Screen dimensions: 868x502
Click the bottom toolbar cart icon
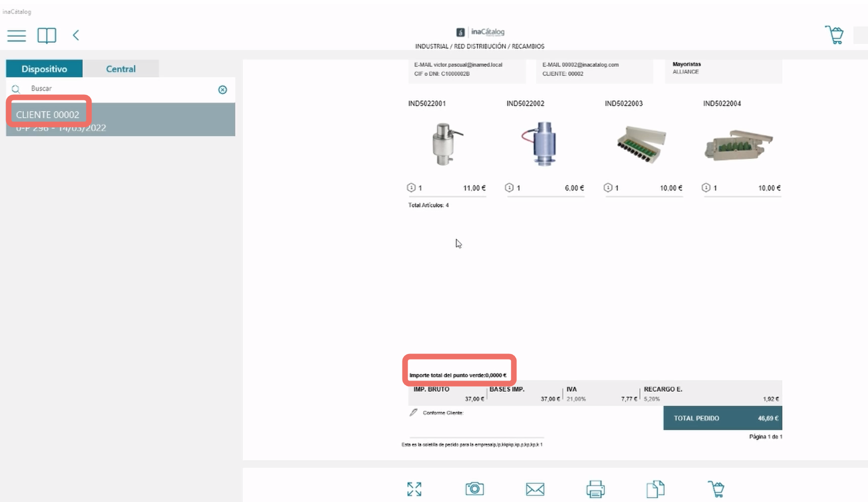coord(716,489)
